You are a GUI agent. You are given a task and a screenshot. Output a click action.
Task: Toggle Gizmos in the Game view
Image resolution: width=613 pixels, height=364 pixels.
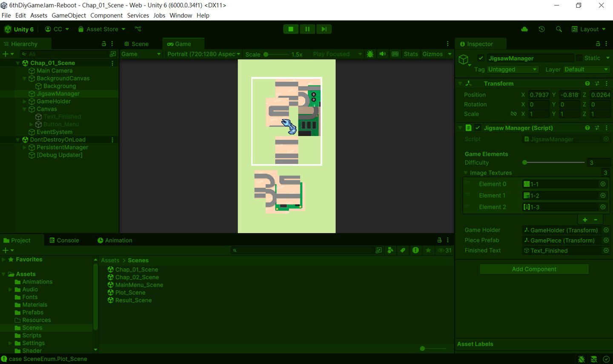coord(433,54)
